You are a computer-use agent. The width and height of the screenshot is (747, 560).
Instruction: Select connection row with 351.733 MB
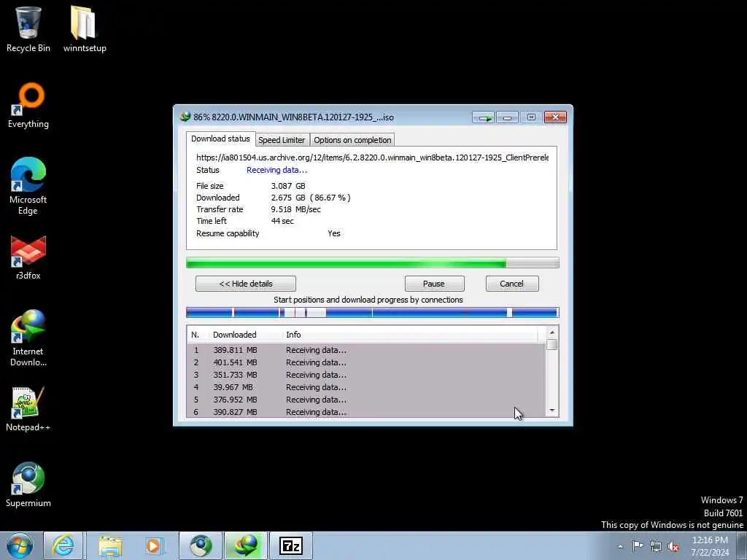[367, 375]
